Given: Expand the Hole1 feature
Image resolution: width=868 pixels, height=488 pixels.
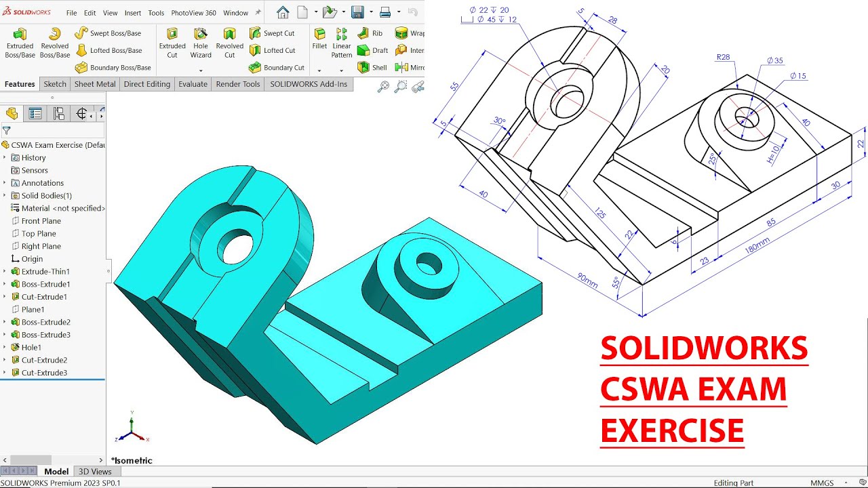Looking at the screenshot, I should (5, 348).
